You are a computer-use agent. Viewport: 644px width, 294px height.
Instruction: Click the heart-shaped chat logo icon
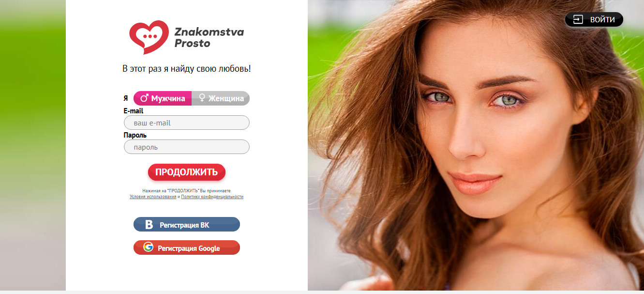(x=149, y=37)
